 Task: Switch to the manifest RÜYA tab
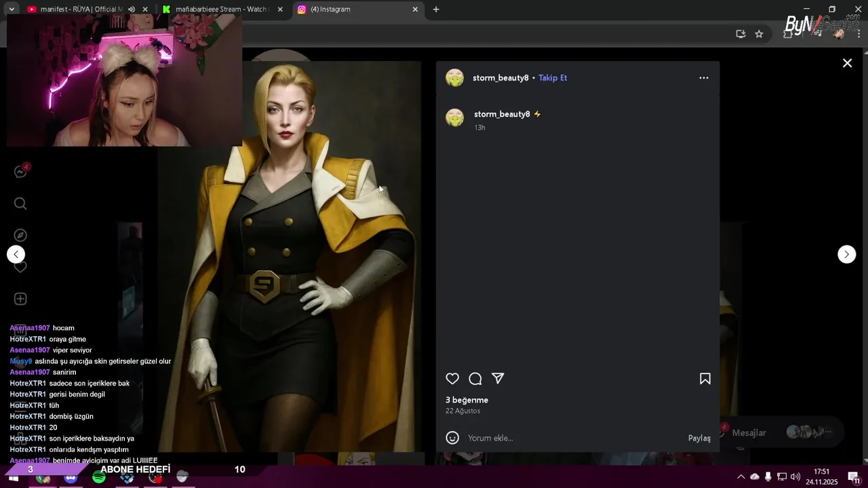[80, 9]
